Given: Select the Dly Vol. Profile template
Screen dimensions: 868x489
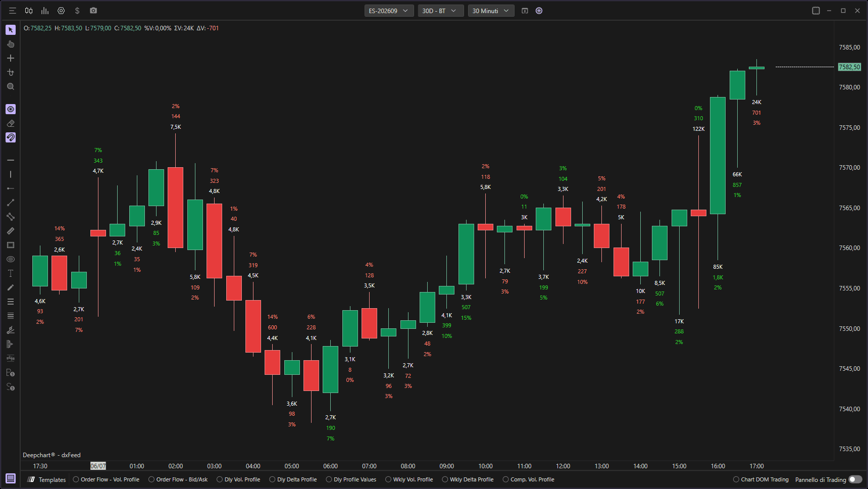Looking at the screenshot, I should [x=238, y=479].
